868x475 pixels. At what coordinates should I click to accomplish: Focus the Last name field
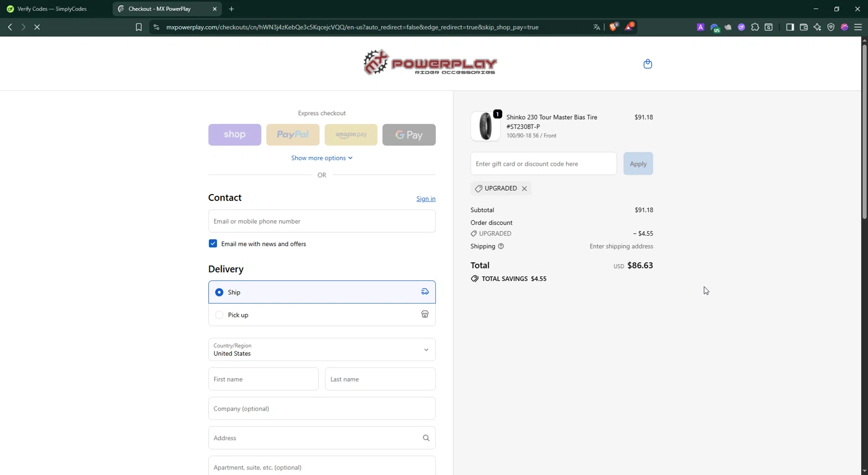(380, 379)
